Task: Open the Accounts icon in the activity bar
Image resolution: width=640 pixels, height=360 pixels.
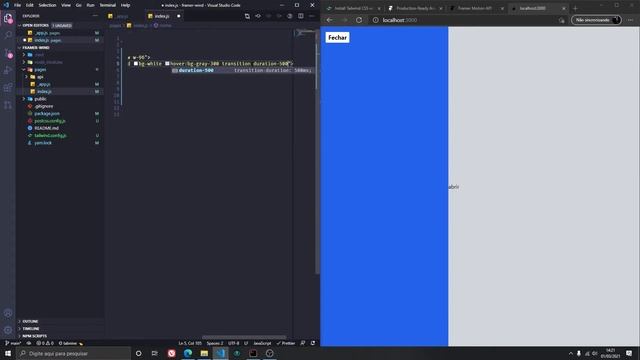Action: click(8, 313)
